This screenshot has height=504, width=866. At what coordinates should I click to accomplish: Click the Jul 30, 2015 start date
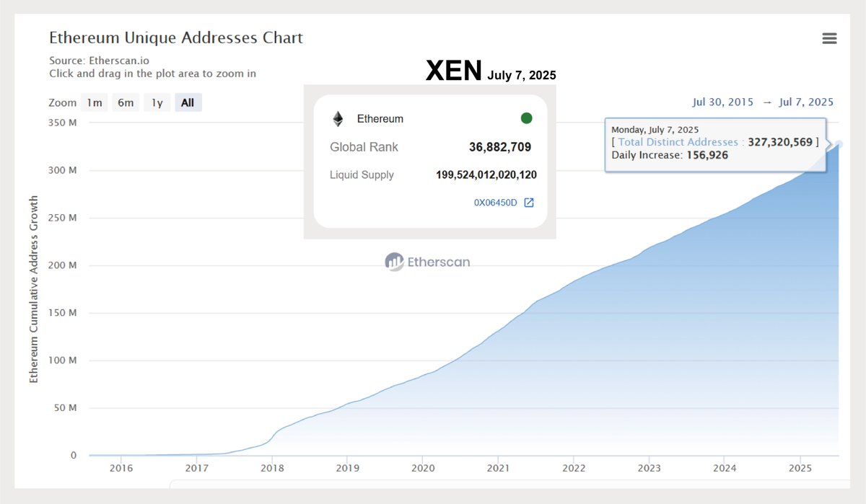[x=722, y=102]
